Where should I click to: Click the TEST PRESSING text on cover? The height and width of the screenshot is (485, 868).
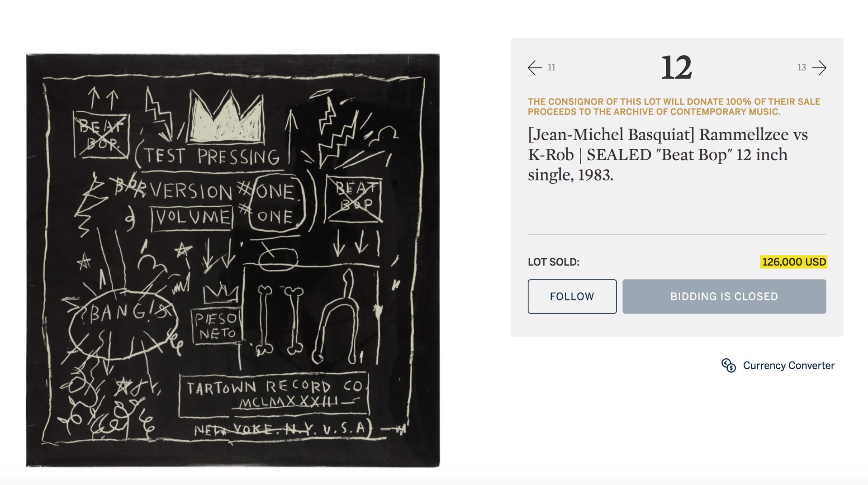point(212,157)
